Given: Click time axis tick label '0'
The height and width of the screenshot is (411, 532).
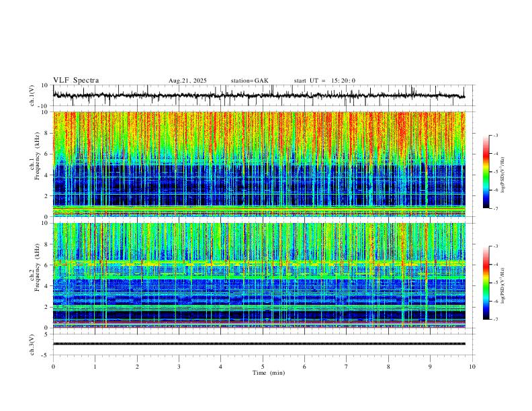Looking at the screenshot, I should pyautogui.click(x=53, y=367).
